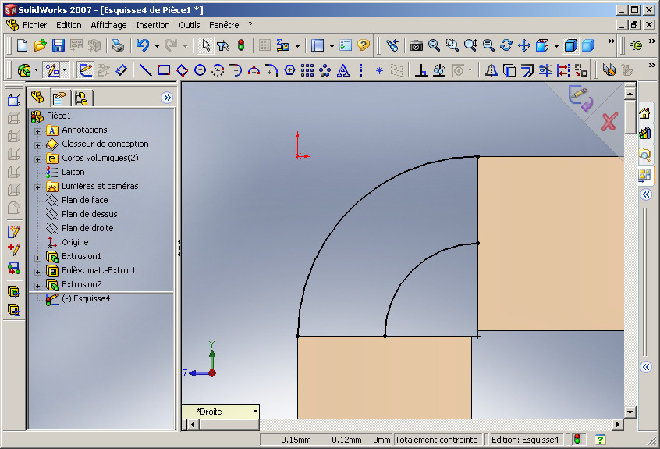This screenshot has height=449, width=660.
Task: Open the *Droite view orientation dropdown
Action: click(255, 412)
